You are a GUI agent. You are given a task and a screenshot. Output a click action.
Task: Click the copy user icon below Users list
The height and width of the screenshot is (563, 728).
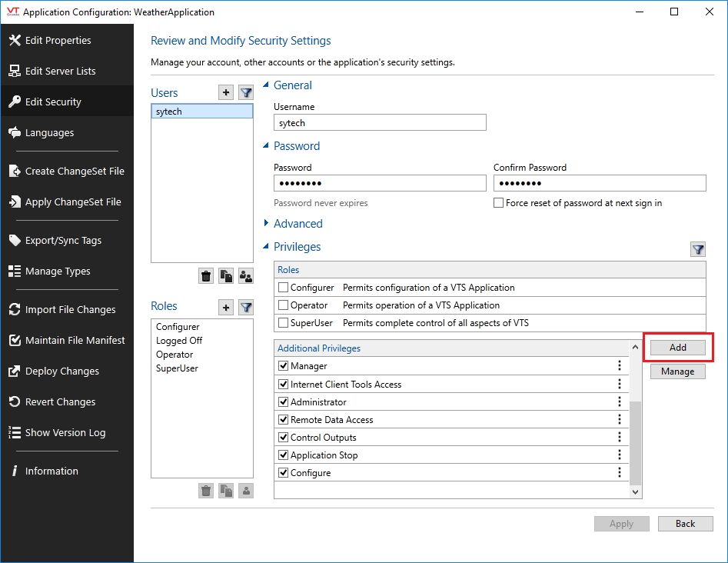(x=226, y=276)
